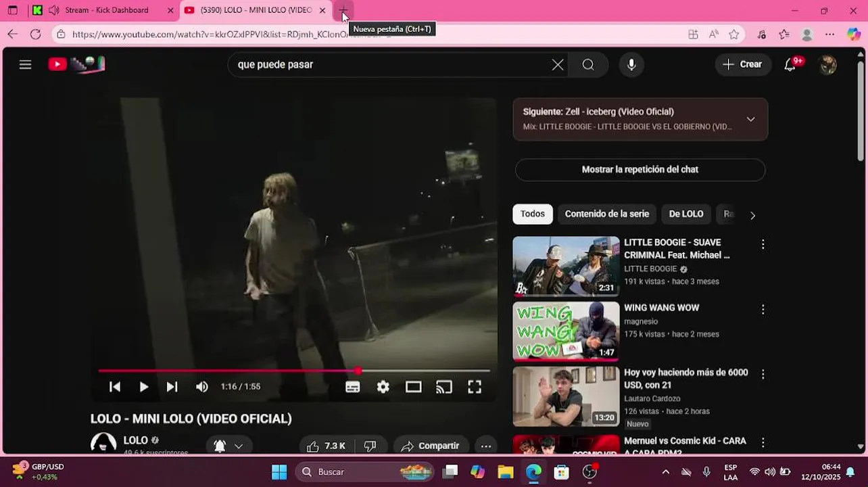Close the Kick Dashboard tab
The image size is (868, 487).
coord(170,10)
